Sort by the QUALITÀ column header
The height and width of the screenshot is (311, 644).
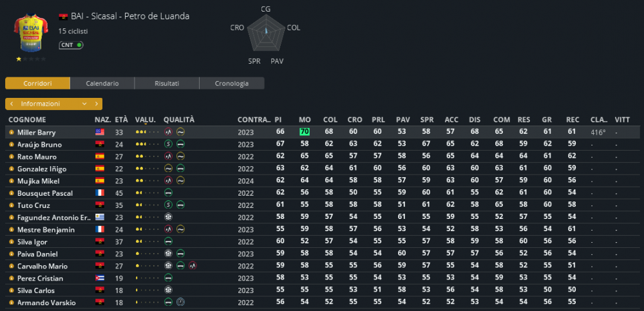click(178, 120)
